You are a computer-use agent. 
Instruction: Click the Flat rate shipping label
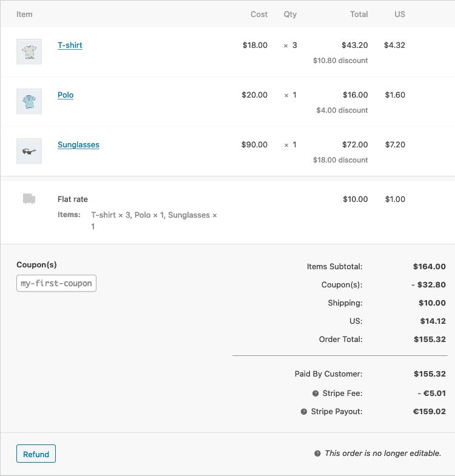tap(73, 199)
